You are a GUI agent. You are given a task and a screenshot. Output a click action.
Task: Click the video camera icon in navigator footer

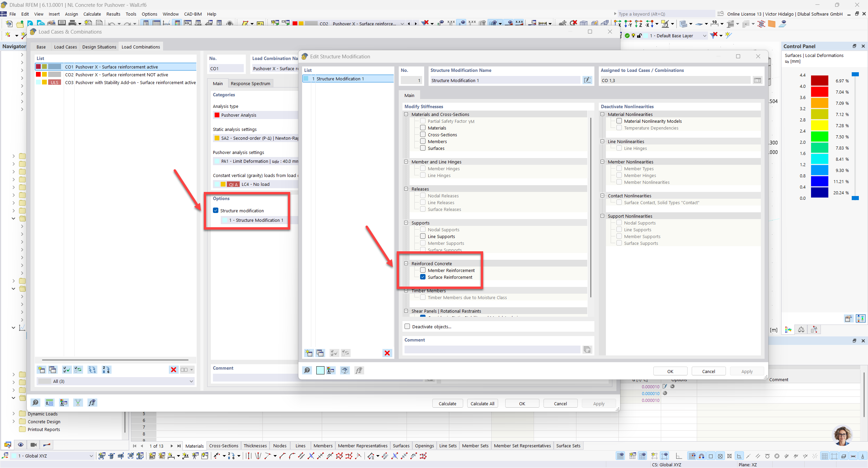click(x=34, y=445)
